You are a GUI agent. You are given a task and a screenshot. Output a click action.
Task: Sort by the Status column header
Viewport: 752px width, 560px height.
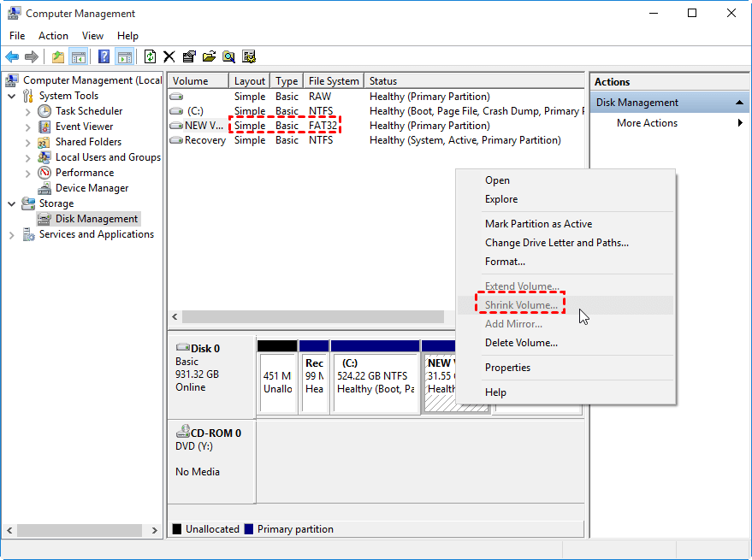click(474, 81)
